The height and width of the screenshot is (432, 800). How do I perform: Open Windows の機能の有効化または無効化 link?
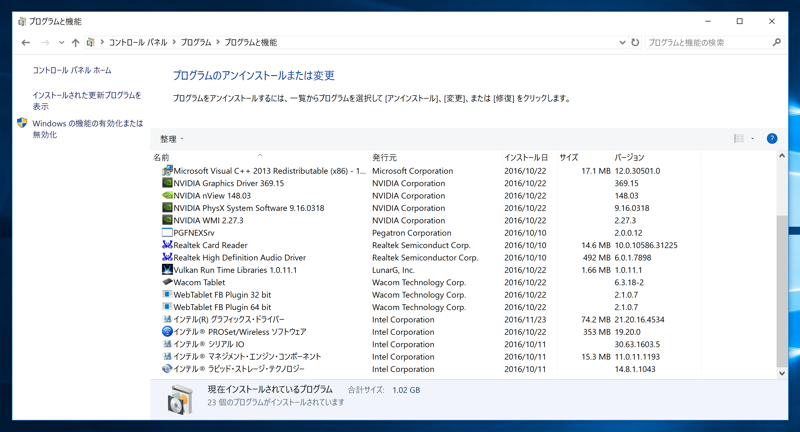pyautogui.click(x=88, y=129)
